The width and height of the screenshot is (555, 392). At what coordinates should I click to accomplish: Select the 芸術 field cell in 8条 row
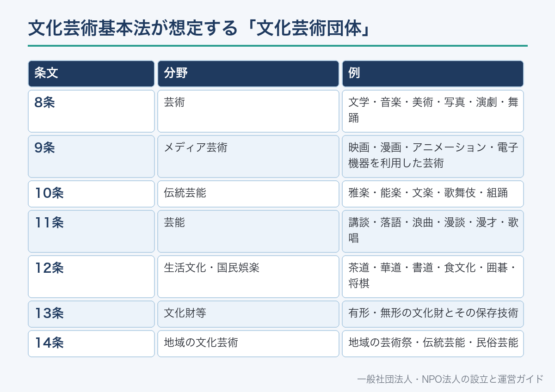[248, 111]
